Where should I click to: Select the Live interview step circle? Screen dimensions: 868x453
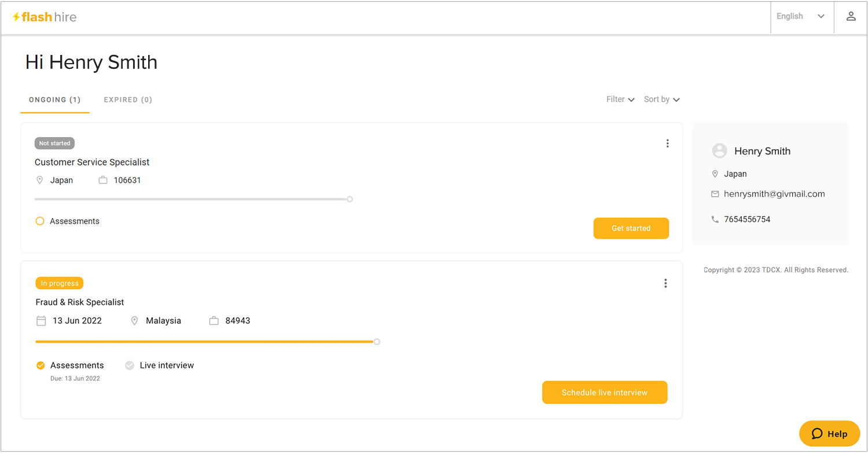(x=129, y=365)
